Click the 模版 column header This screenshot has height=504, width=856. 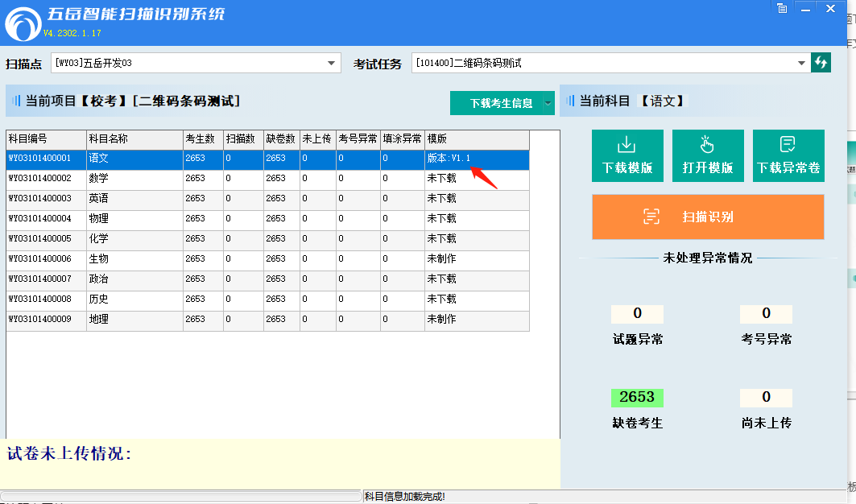click(x=476, y=139)
